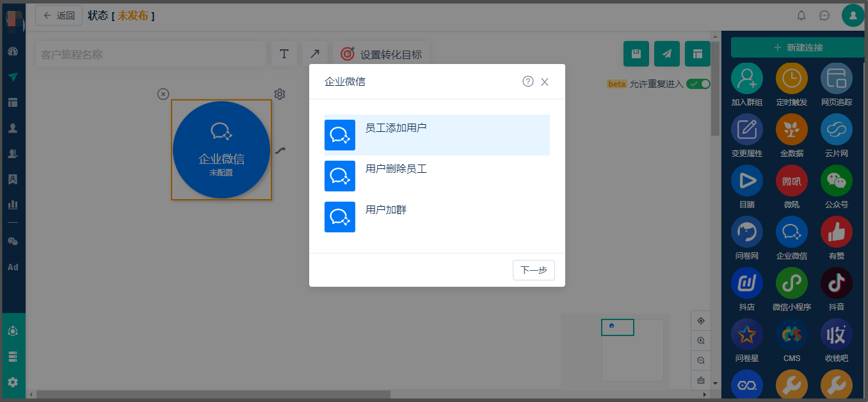Choose the 有赞 connector icon
The width and height of the screenshot is (868, 402).
[x=837, y=232]
